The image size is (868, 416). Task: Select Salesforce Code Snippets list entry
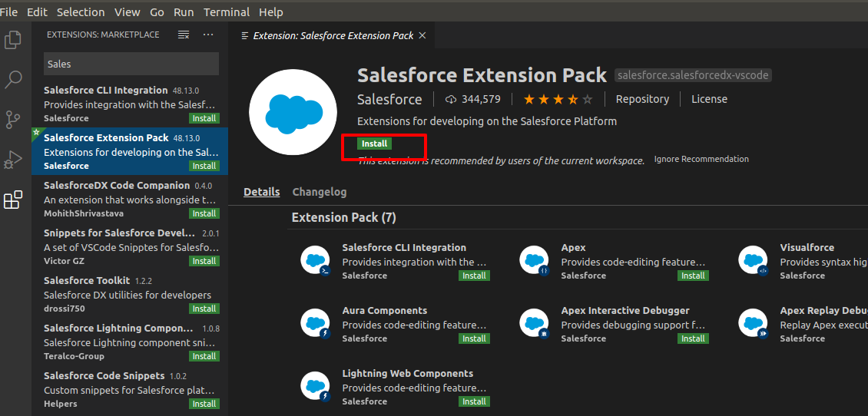click(x=130, y=389)
